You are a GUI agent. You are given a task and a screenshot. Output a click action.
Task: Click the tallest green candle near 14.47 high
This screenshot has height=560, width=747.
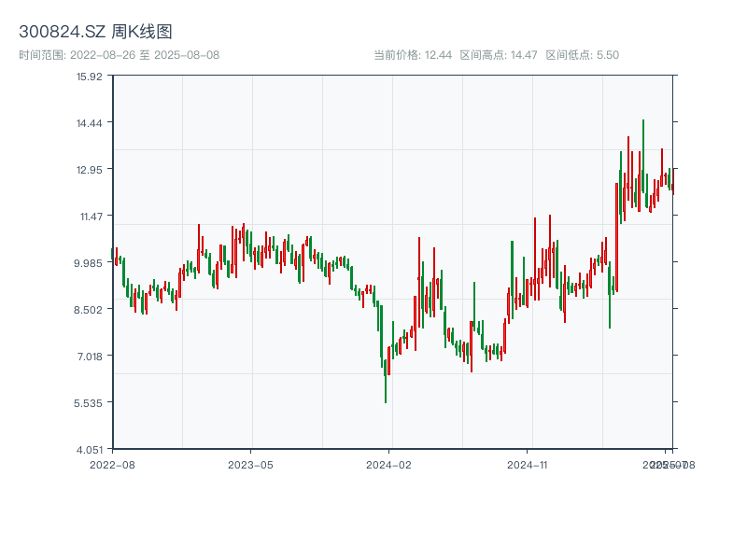tap(643, 156)
